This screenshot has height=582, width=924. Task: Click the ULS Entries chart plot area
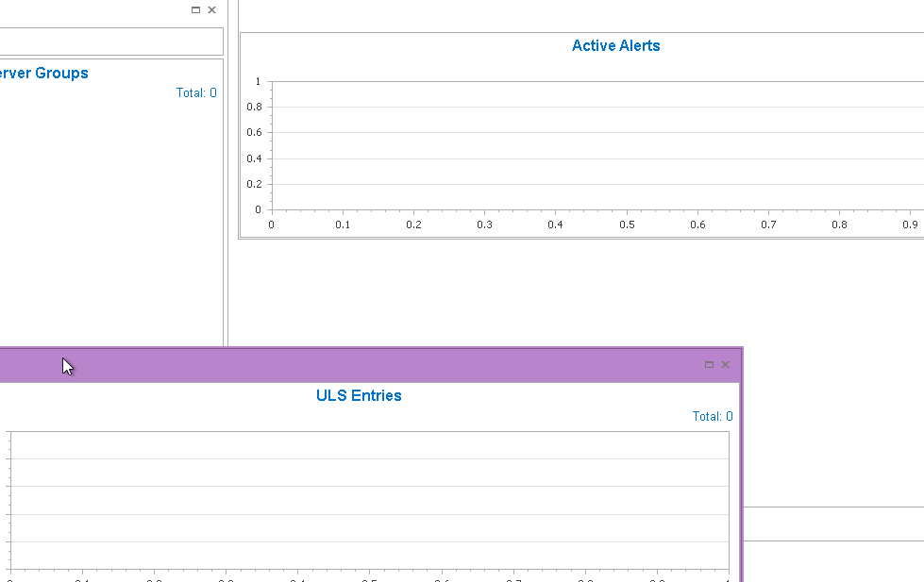coord(370,501)
